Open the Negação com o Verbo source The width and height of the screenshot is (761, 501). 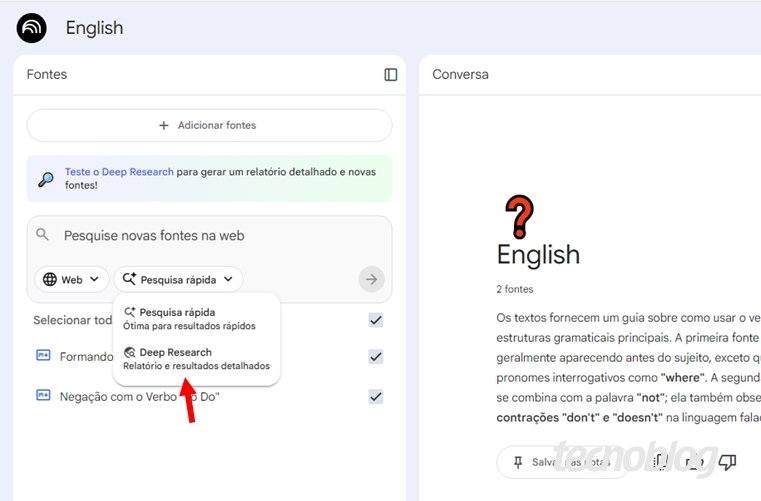139,397
